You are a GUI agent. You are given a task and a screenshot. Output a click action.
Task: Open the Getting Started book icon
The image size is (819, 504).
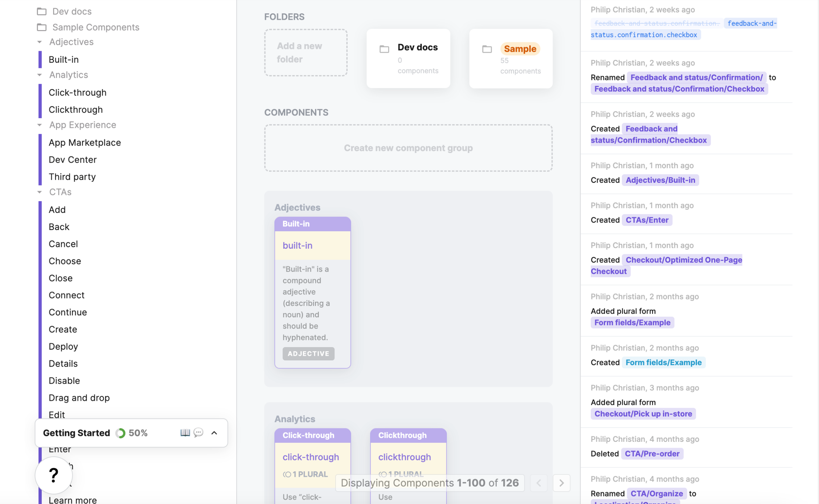click(x=185, y=433)
